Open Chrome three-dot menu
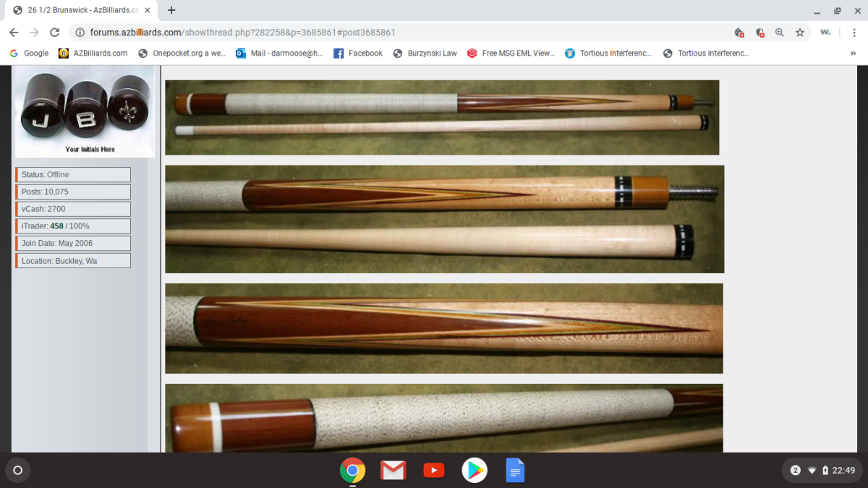The width and height of the screenshot is (868, 488). point(853,33)
